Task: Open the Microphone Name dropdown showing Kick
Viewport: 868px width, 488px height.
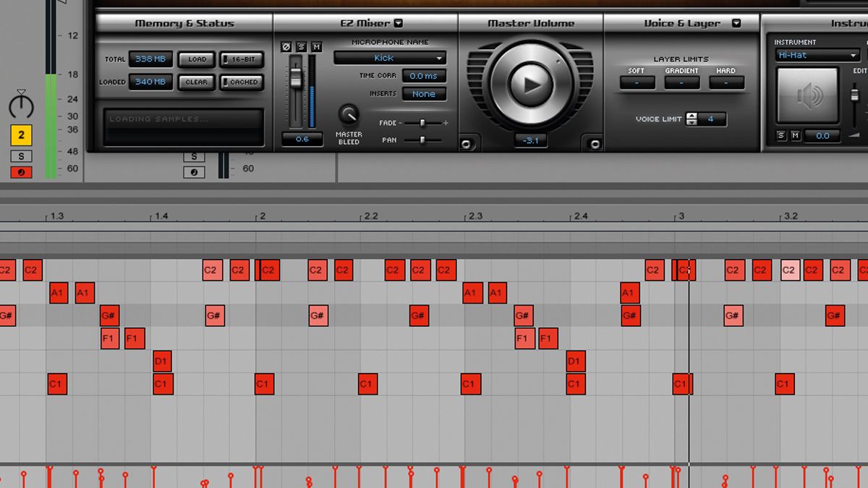Action: [389, 57]
